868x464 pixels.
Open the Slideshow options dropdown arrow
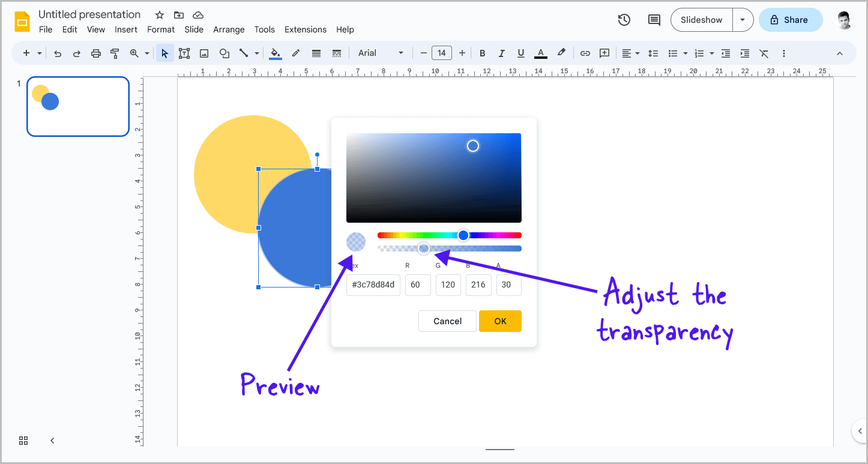click(743, 20)
